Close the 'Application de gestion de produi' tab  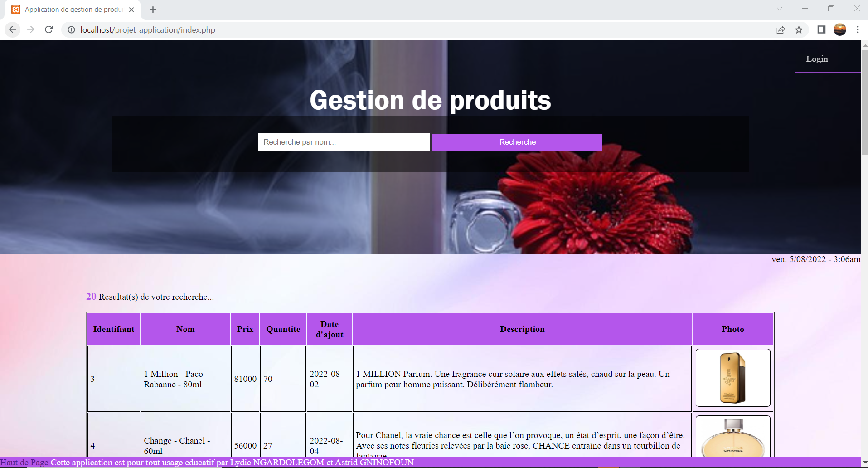(131, 9)
